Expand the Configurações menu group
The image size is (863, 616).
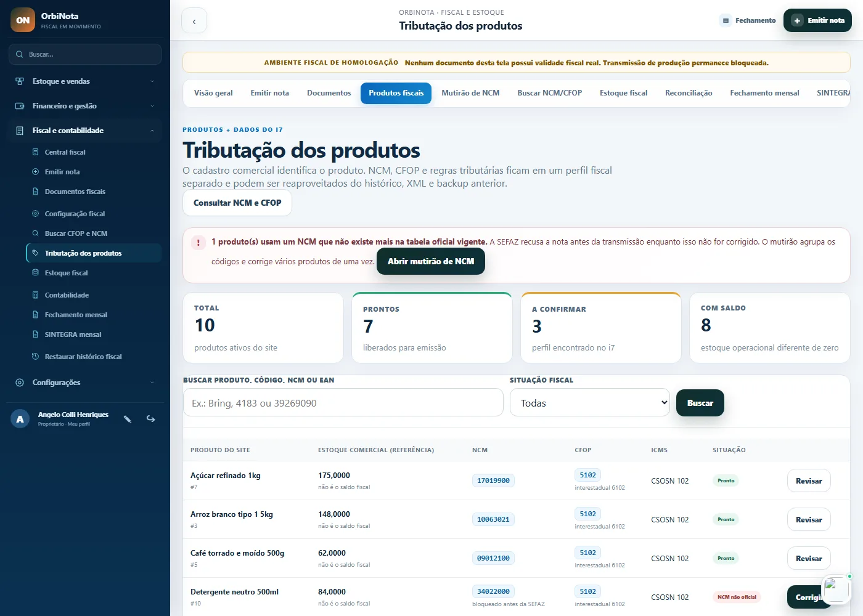(85, 383)
